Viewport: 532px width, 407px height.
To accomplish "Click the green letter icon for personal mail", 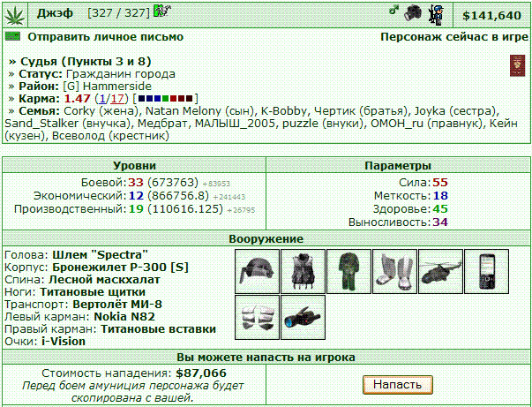I will point(12,36).
